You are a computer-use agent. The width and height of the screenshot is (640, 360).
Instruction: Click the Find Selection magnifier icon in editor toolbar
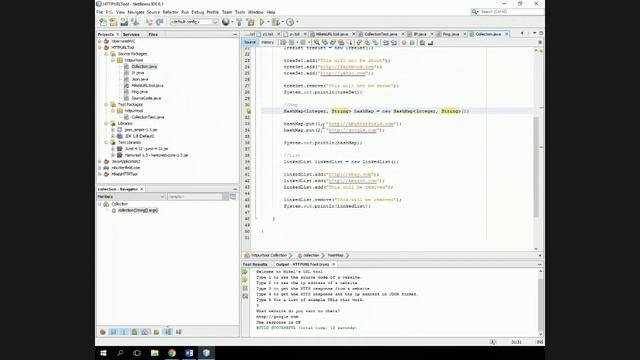[x=317, y=42]
